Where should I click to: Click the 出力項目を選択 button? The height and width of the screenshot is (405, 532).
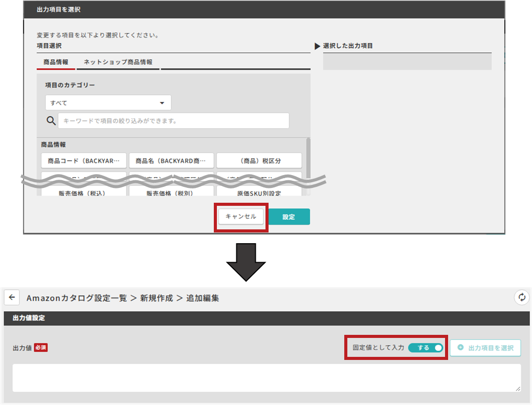tap(485, 348)
